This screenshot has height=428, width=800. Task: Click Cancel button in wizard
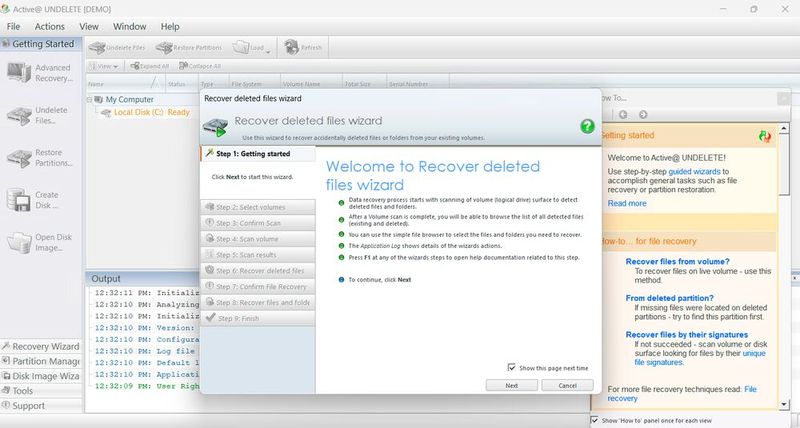point(567,386)
